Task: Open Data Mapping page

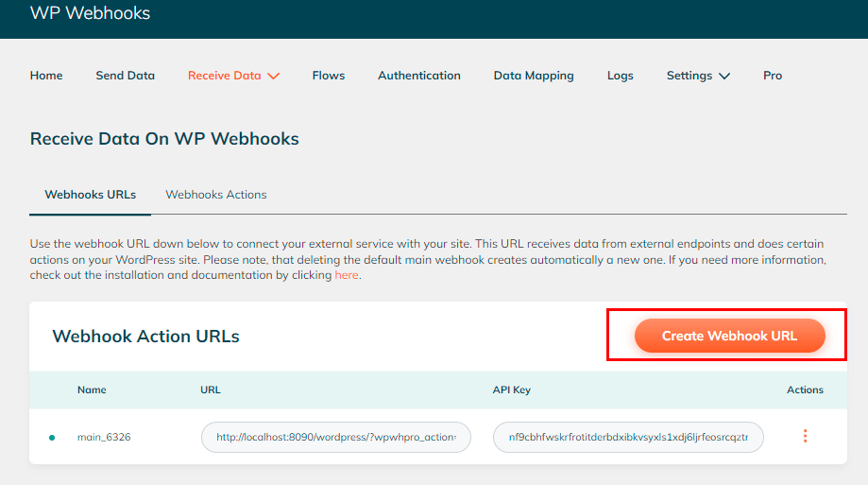Action: click(534, 76)
